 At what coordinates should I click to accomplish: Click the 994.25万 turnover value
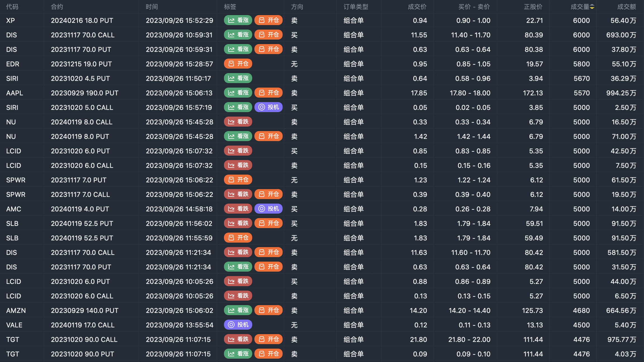[621, 93]
